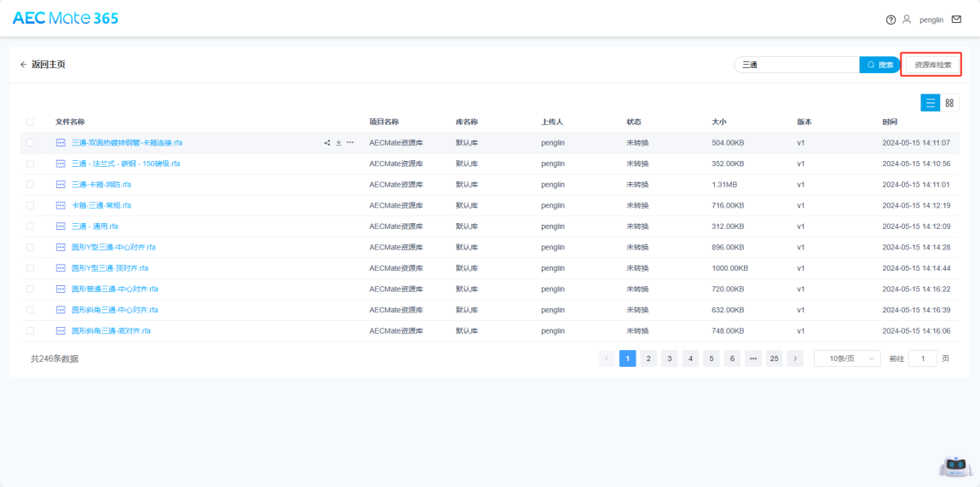Image resolution: width=980 pixels, height=487 pixels.
Task: Open the 10条/页 page size dropdown
Action: click(847, 358)
